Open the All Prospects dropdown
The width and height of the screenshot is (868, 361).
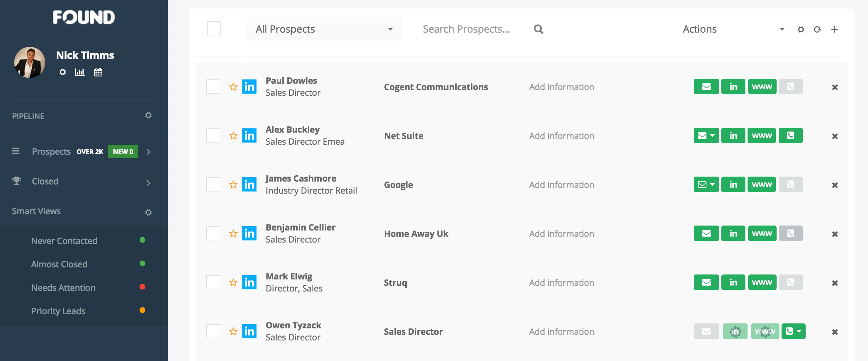click(324, 29)
